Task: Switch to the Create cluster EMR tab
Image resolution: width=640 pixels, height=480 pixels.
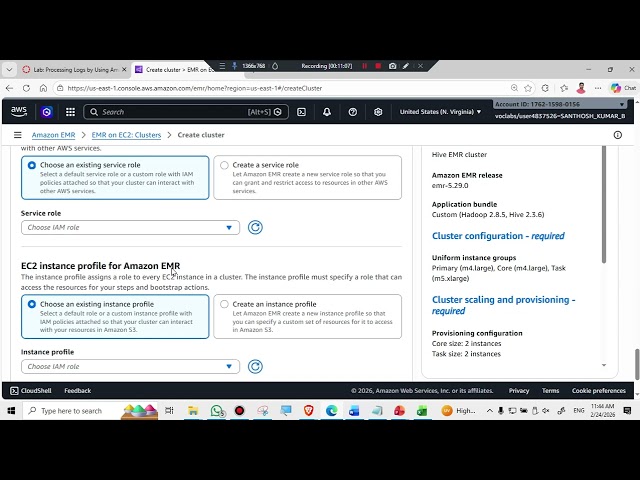Action: (176, 70)
